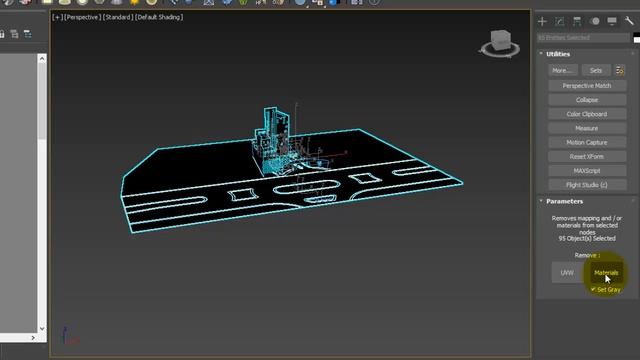Open the [Default Shading] viewport menu
This screenshot has height=360, width=640.
[x=159, y=17]
